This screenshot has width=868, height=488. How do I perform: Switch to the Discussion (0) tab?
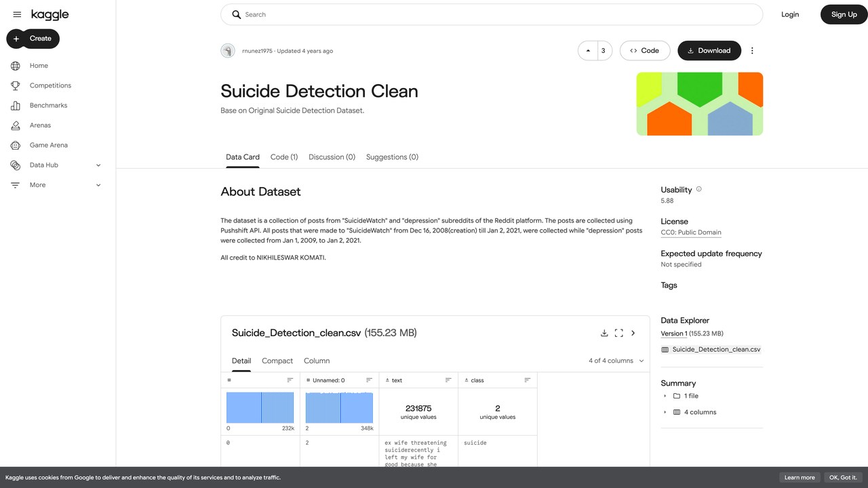(332, 157)
